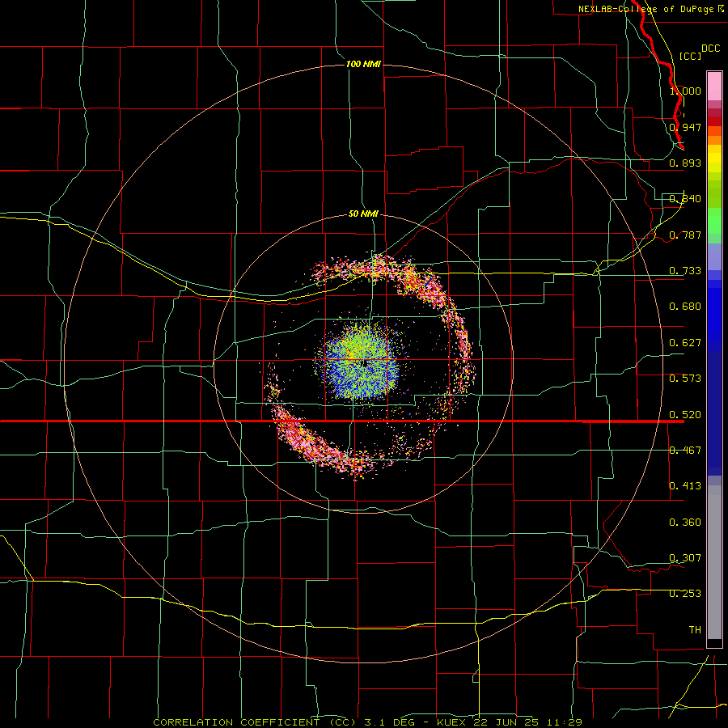This screenshot has width=728, height=728.
Task: Click the TH threshold label
Action: coord(695,630)
